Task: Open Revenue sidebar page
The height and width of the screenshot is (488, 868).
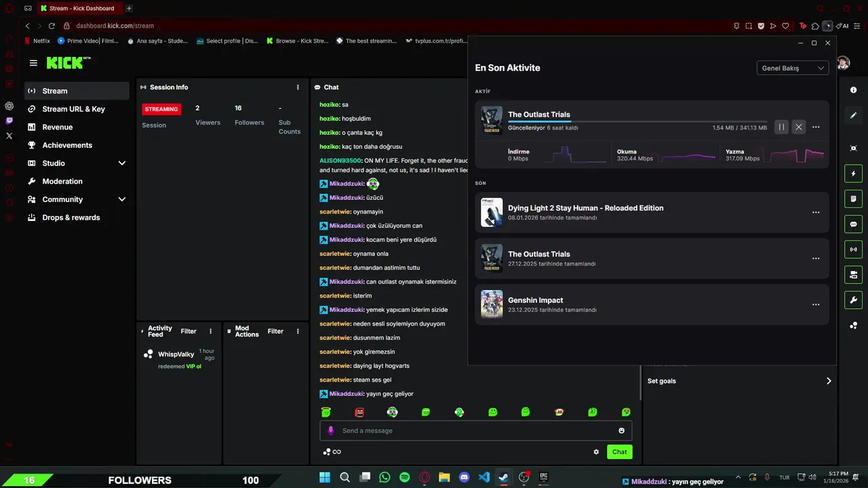Action: (77, 127)
